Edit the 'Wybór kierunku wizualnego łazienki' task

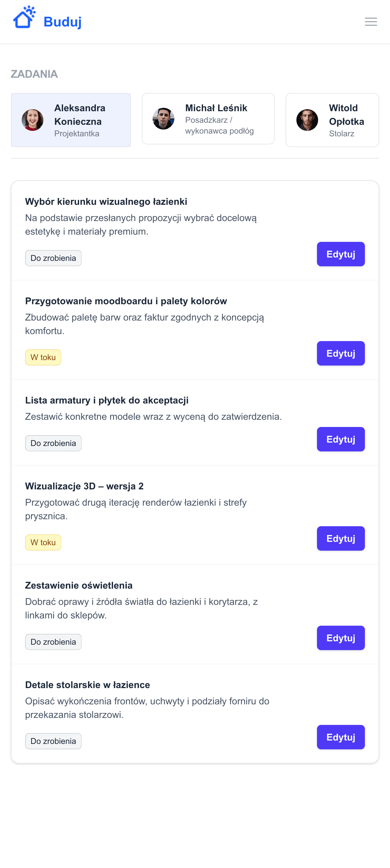(340, 254)
